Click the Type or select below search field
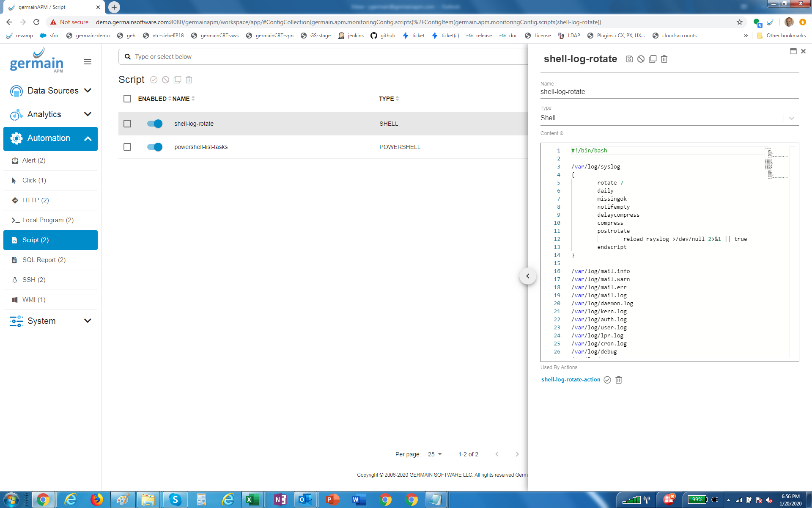Viewport: 812px width, 508px height. click(x=321, y=57)
